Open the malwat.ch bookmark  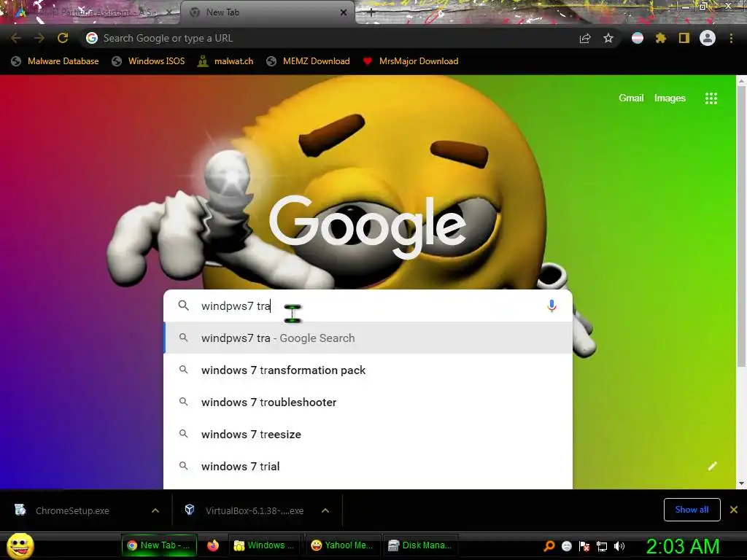225,61
